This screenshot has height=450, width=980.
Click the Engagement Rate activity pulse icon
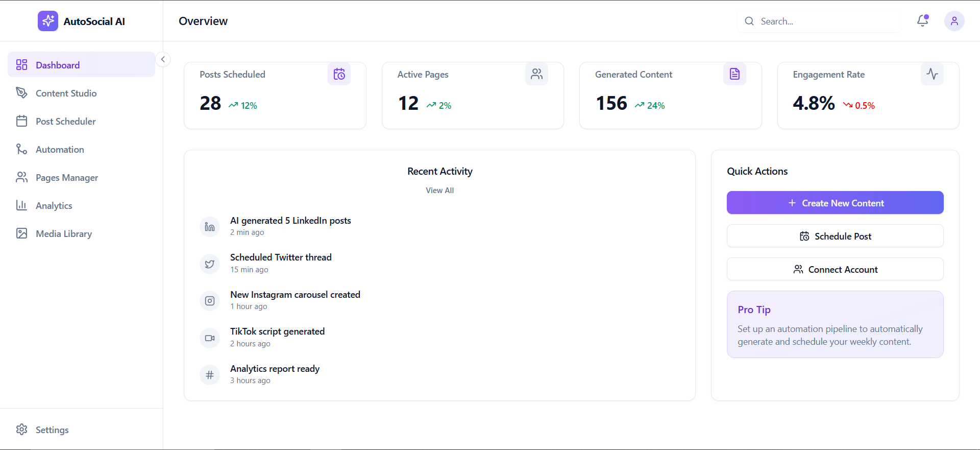(x=932, y=74)
